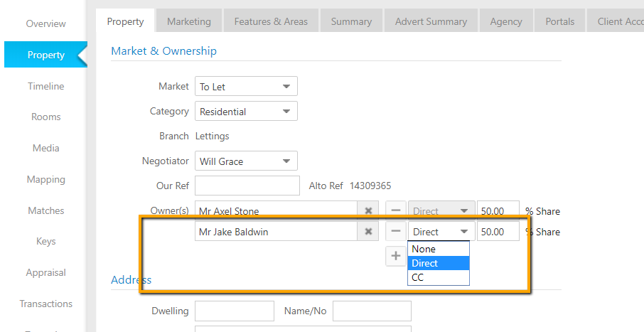
Task: Navigate to Rooms in sidebar
Action: coord(45,117)
